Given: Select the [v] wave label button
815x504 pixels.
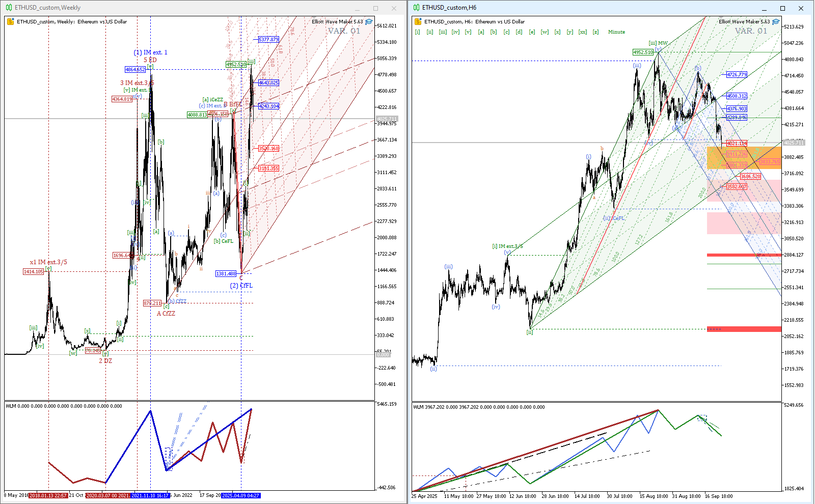Looking at the screenshot, I should click(x=468, y=32).
